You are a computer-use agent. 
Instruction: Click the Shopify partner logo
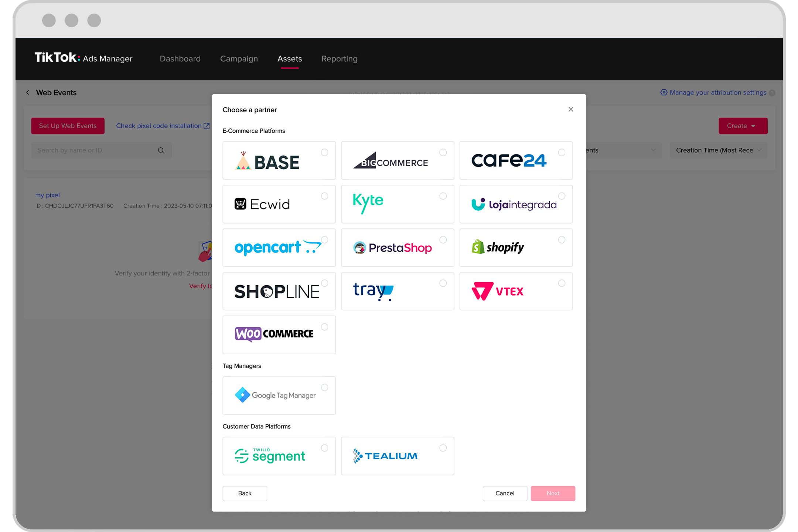point(498,247)
